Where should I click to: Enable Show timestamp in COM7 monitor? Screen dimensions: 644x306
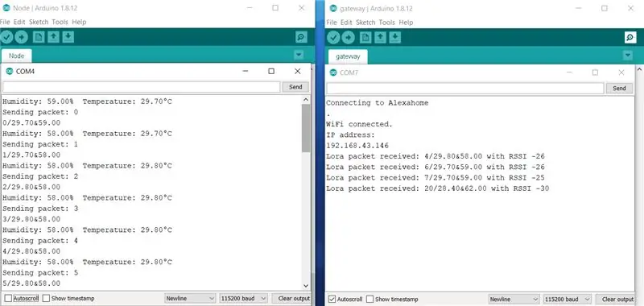pos(370,299)
